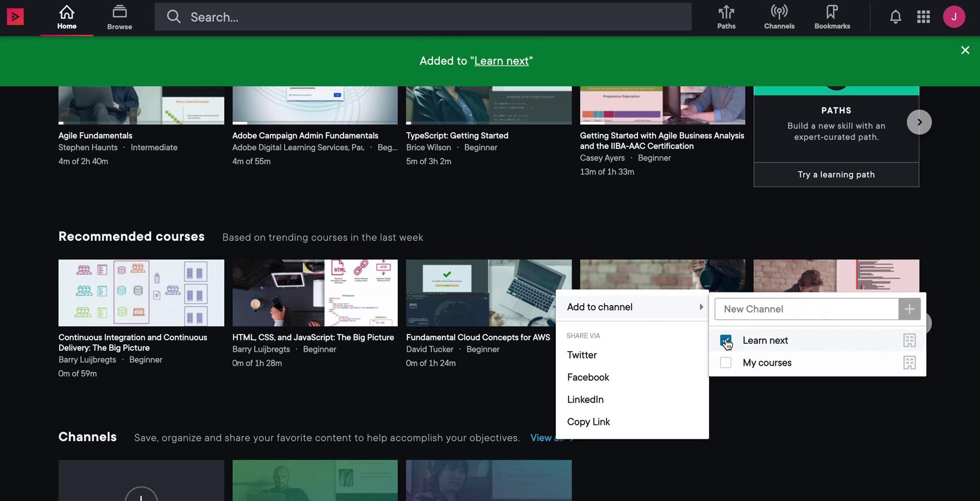Click the Learn next channel grid icon

(910, 340)
